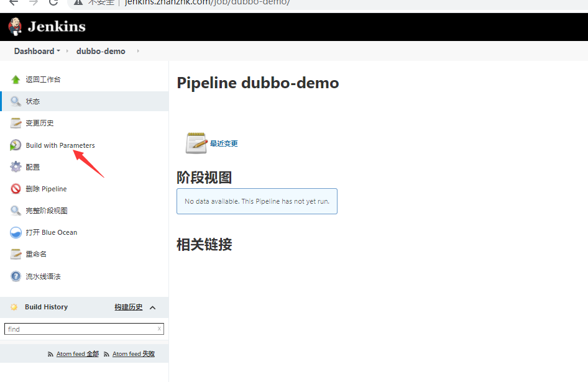Viewport: 588px width, 382px height.
Task: Open the Atom feed 全部 link
Action: click(x=77, y=353)
